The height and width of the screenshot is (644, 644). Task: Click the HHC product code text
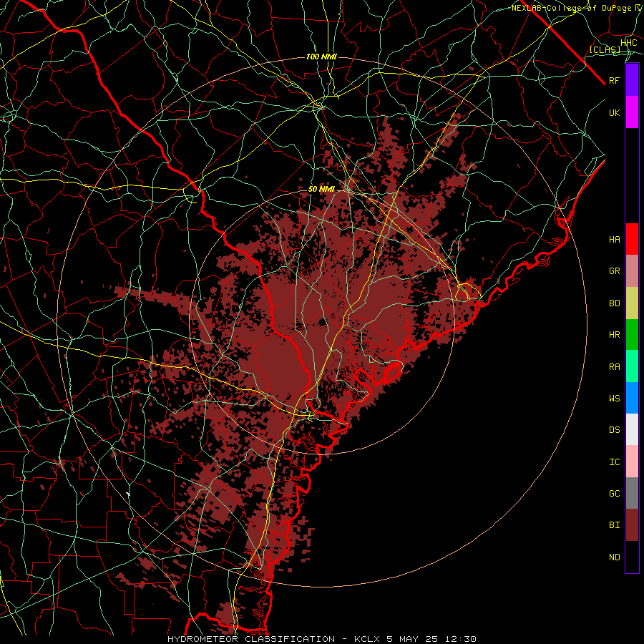click(x=628, y=43)
